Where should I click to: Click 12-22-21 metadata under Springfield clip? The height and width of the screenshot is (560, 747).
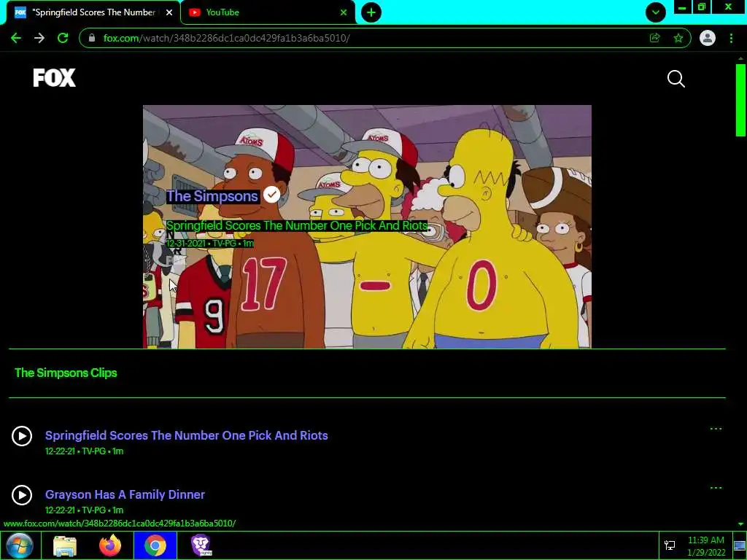point(85,451)
